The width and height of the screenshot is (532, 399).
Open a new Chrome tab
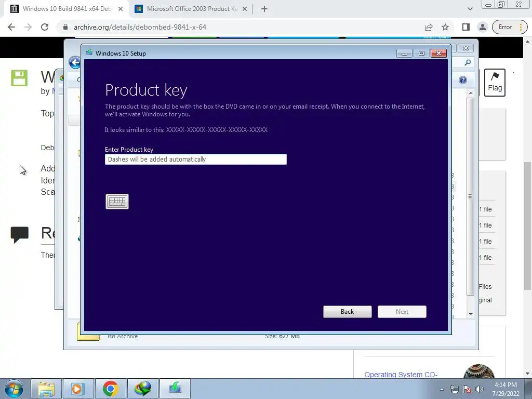(x=264, y=9)
